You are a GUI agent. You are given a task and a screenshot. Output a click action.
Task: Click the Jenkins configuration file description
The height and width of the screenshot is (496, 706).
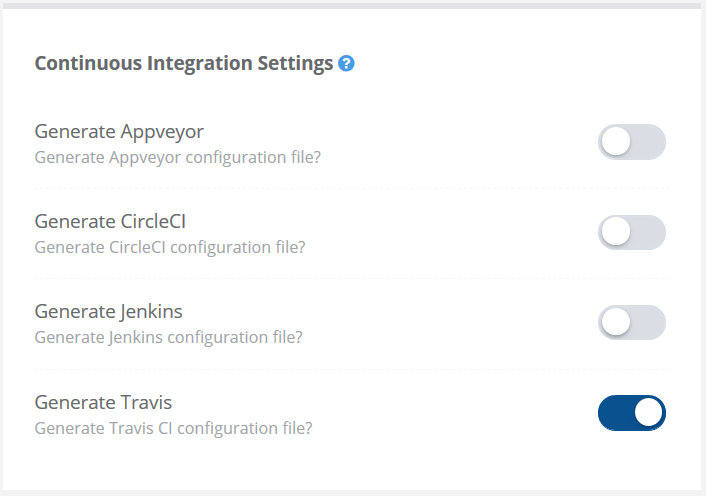click(168, 337)
